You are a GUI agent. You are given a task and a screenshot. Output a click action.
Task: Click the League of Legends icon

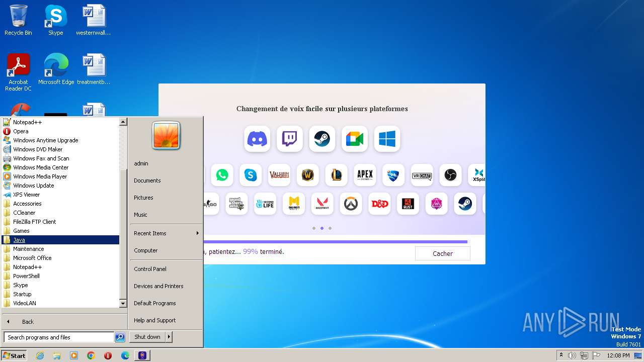336,175
